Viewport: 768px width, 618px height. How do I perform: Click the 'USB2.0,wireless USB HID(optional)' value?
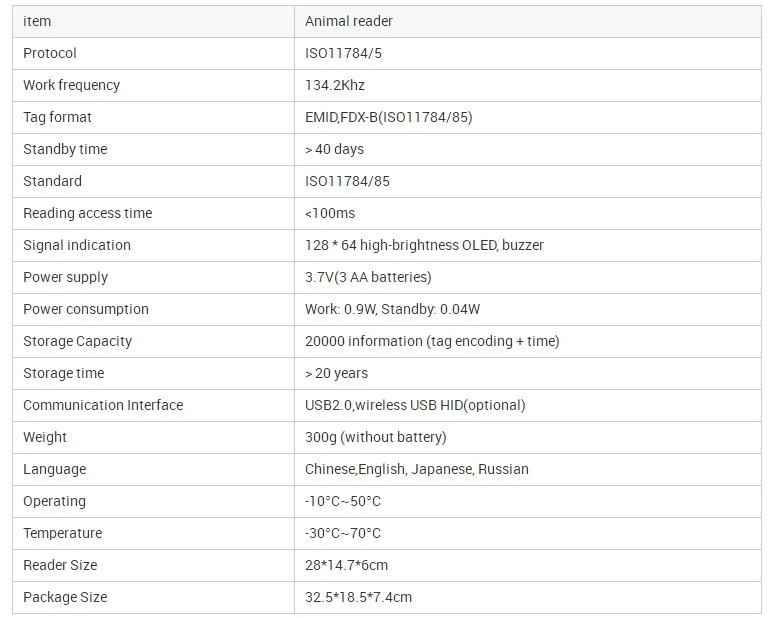pos(414,405)
